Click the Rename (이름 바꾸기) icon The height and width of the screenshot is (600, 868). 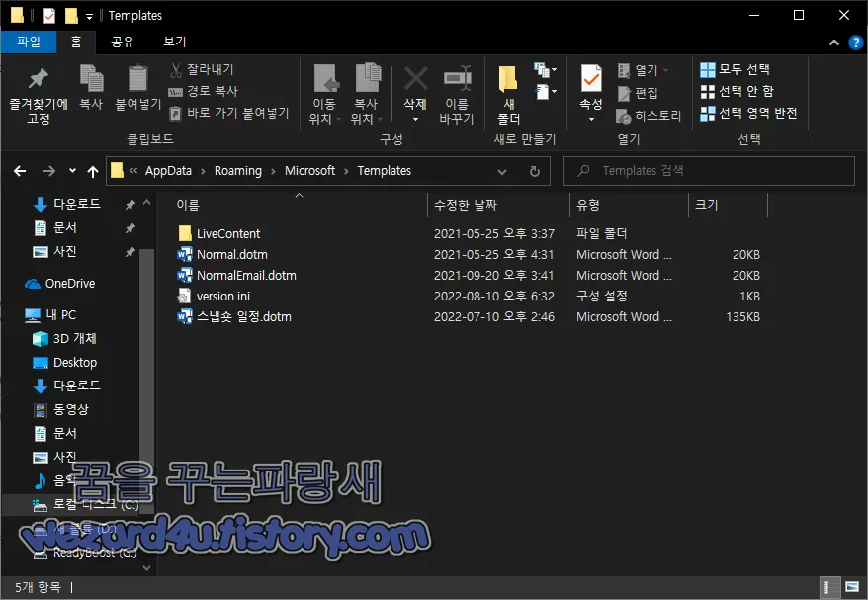[x=457, y=94]
